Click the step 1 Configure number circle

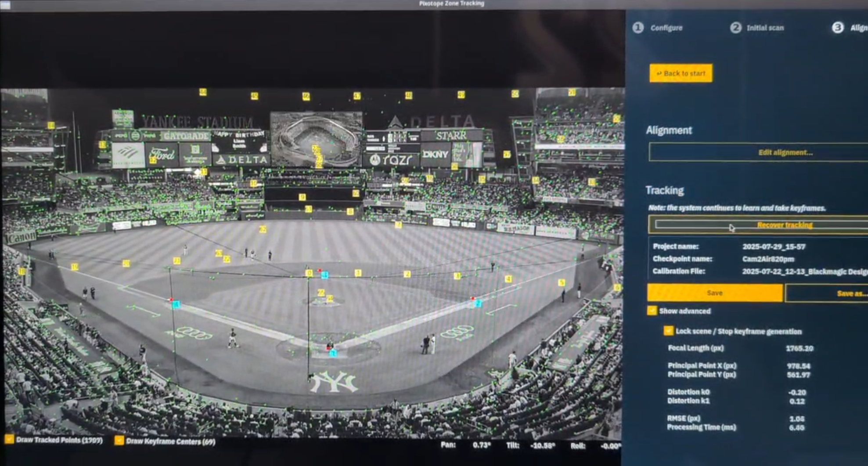[x=638, y=28]
